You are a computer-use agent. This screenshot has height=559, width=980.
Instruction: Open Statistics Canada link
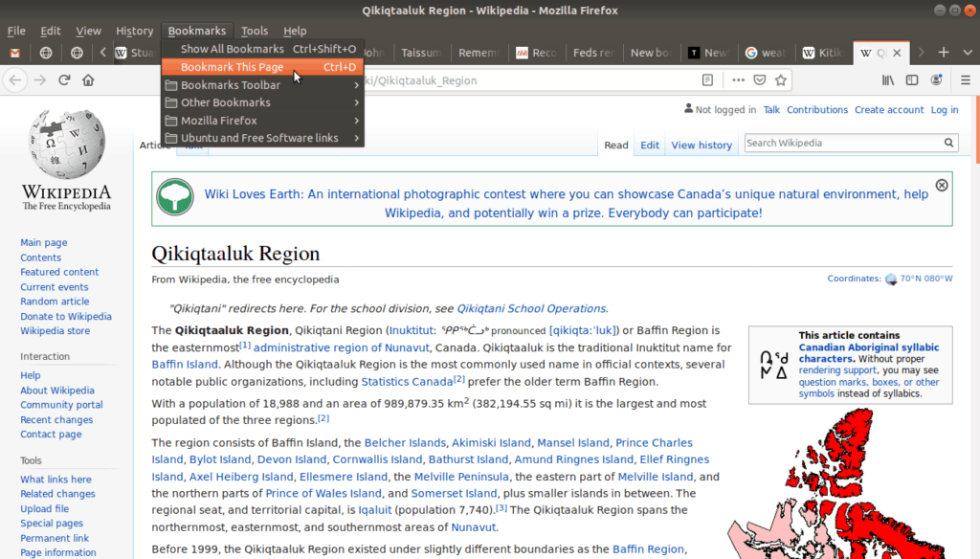tap(407, 381)
